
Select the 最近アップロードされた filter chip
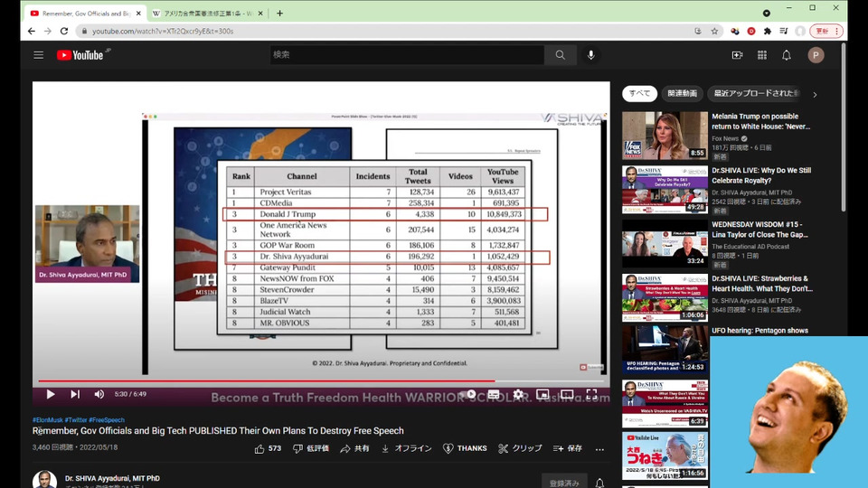(x=756, y=93)
